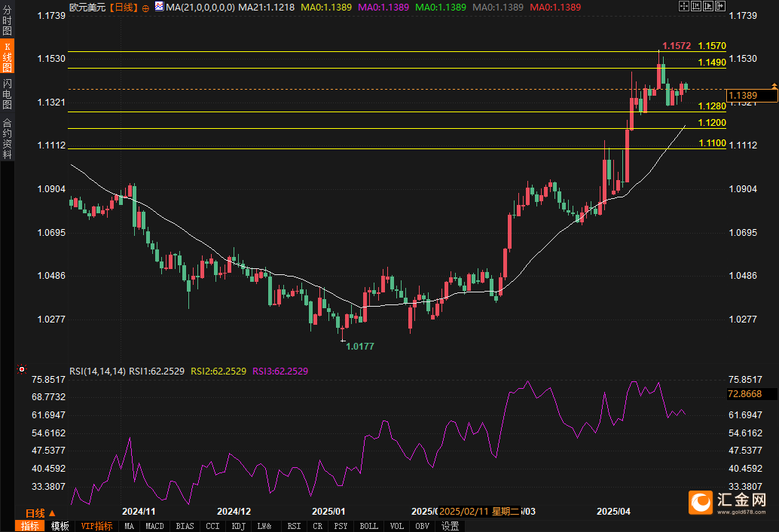Switch to the 闪电图 view

point(8,94)
